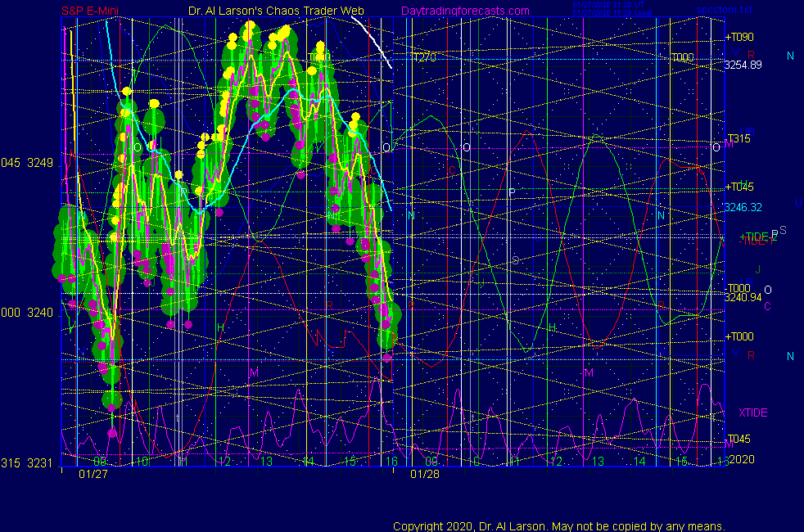Click the T000 label near top right of chart
Viewport: 804px width, 532px height.
[x=683, y=57]
